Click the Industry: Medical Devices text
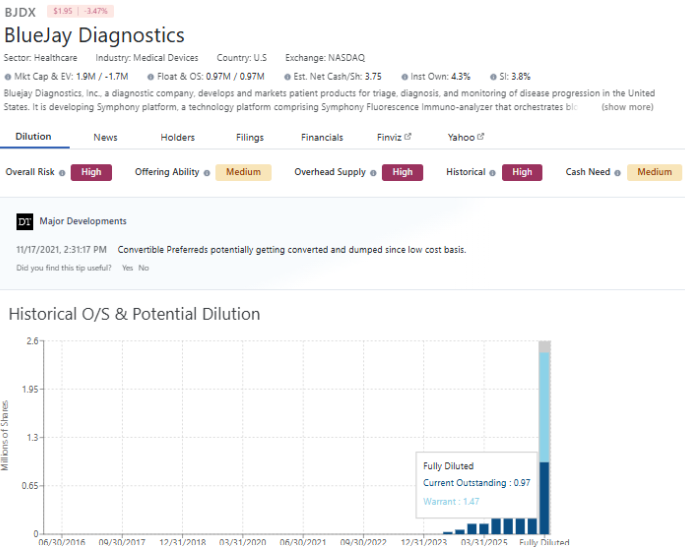 (x=147, y=58)
